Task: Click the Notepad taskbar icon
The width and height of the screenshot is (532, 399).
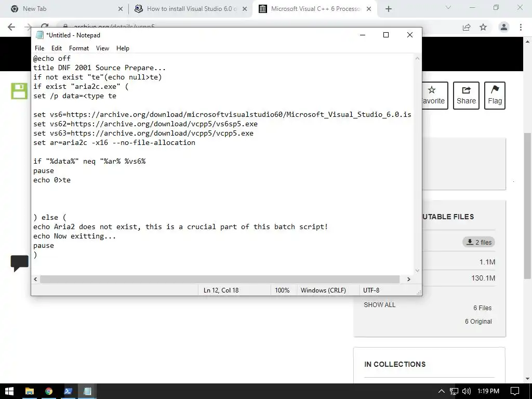Action: pyautogui.click(x=87, y=391)
